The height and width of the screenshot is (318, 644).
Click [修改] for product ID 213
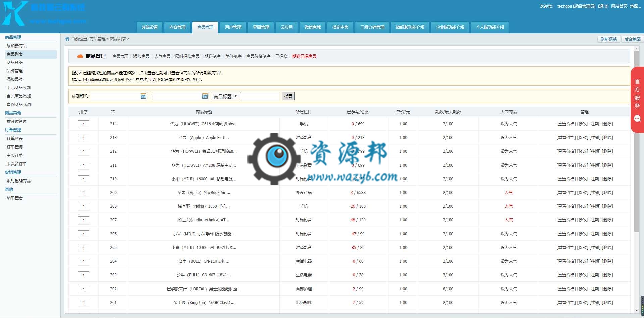point(583,138)
